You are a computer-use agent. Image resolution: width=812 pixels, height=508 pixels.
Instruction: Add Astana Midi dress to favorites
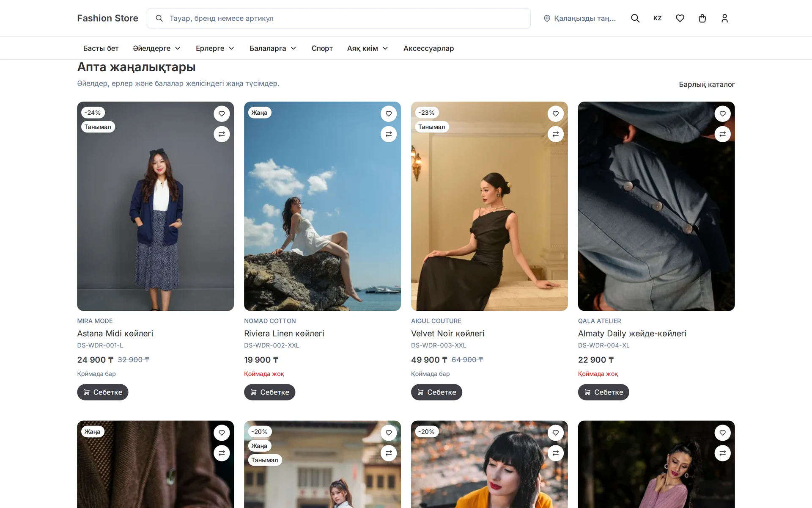(x=222, y=113)
